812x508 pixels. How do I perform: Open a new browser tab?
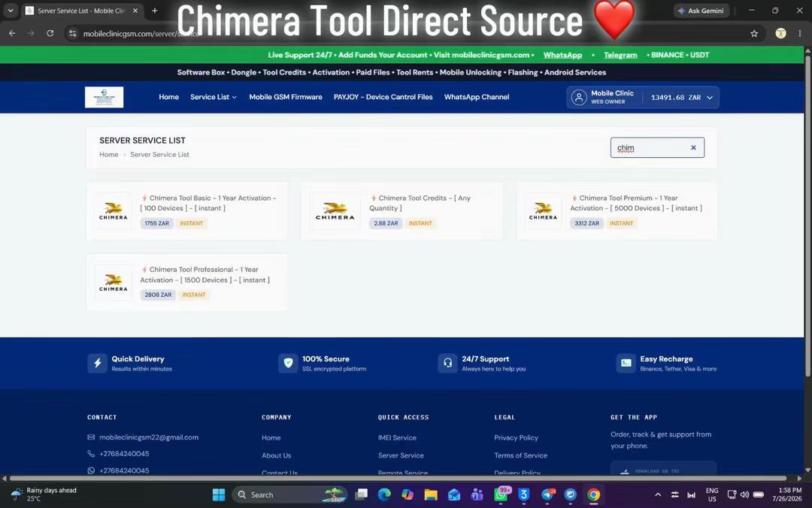[x=154, y=11]
